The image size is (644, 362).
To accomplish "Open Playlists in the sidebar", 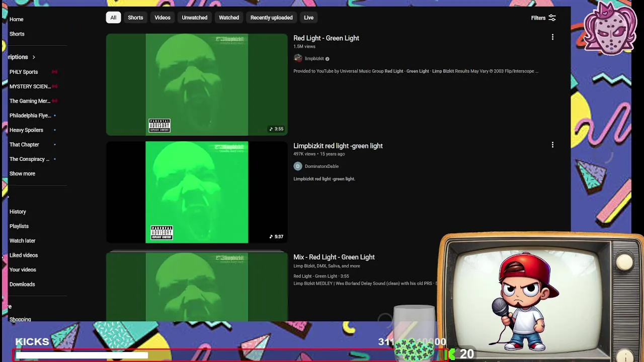I will 19,226.
